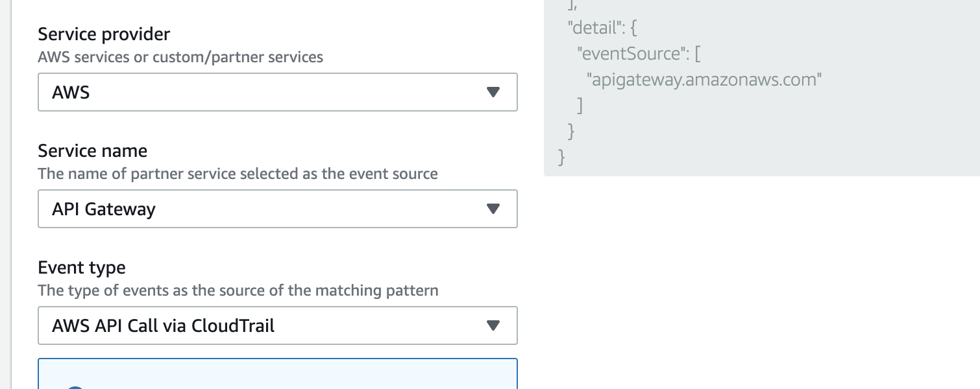Click the Service provider dropdown arrow icon
980x389 pixels.
tap(493, 92)
